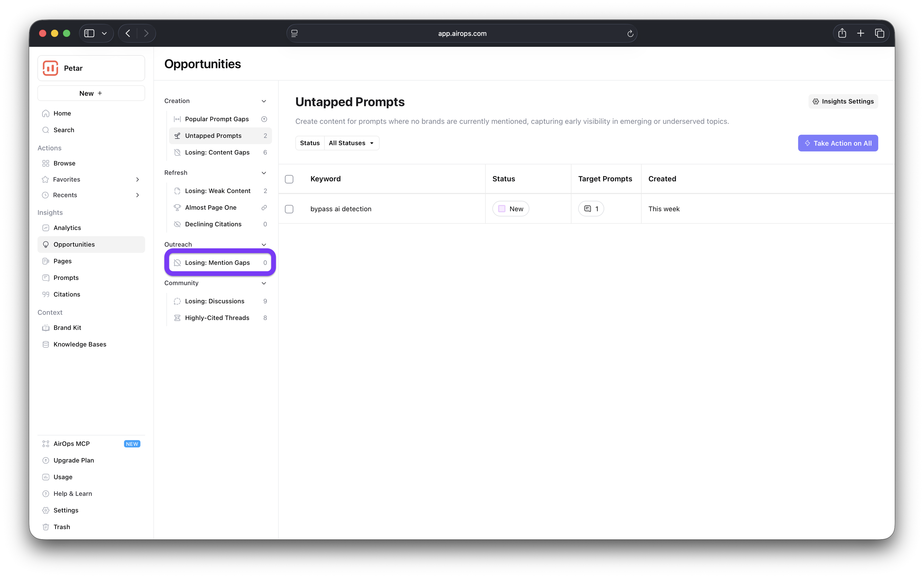Expand the Favorites submenu arrow
Image resolution: width=924 pixels, height=578 pixels.
point(137,179)
